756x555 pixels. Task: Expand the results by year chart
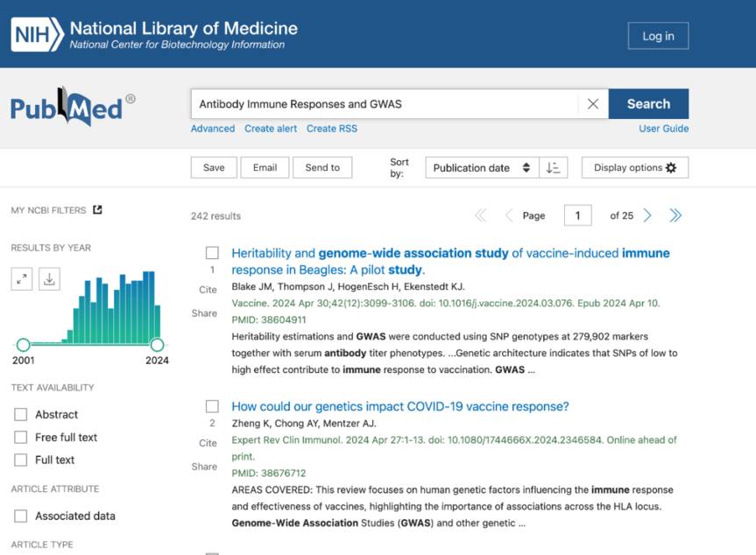[x=23, y=279]
